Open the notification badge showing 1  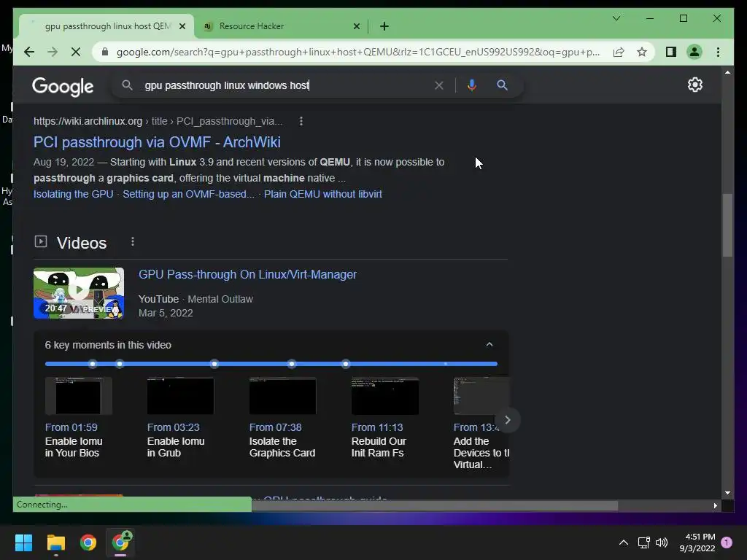click(727, 542)
